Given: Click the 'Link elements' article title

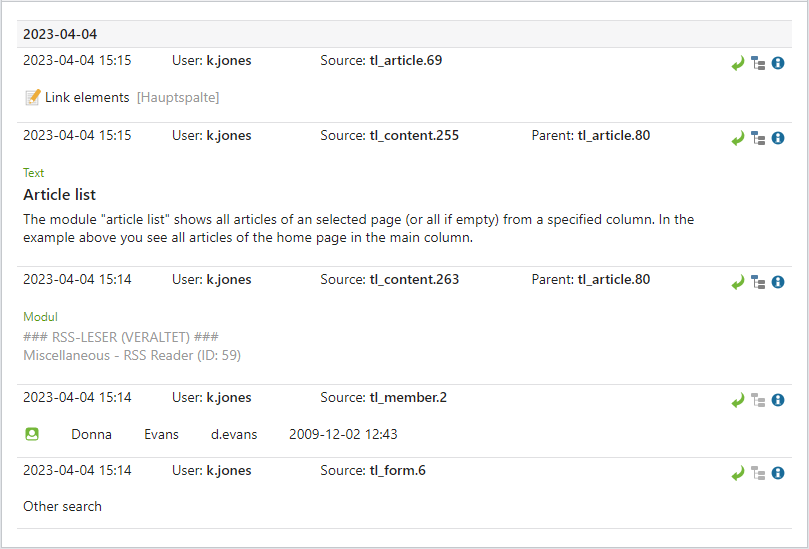Looking at the screenshot, I should (x=87, y=98).
